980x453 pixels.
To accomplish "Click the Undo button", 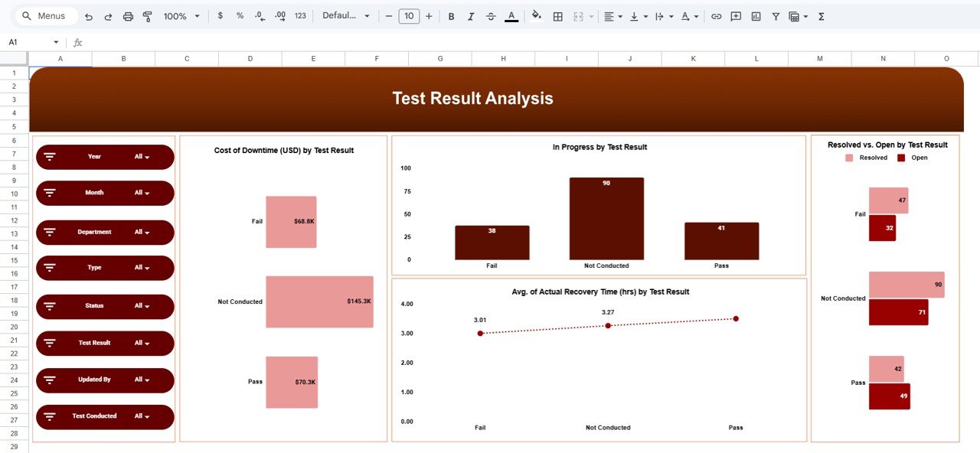I will [x=90, y=15].
